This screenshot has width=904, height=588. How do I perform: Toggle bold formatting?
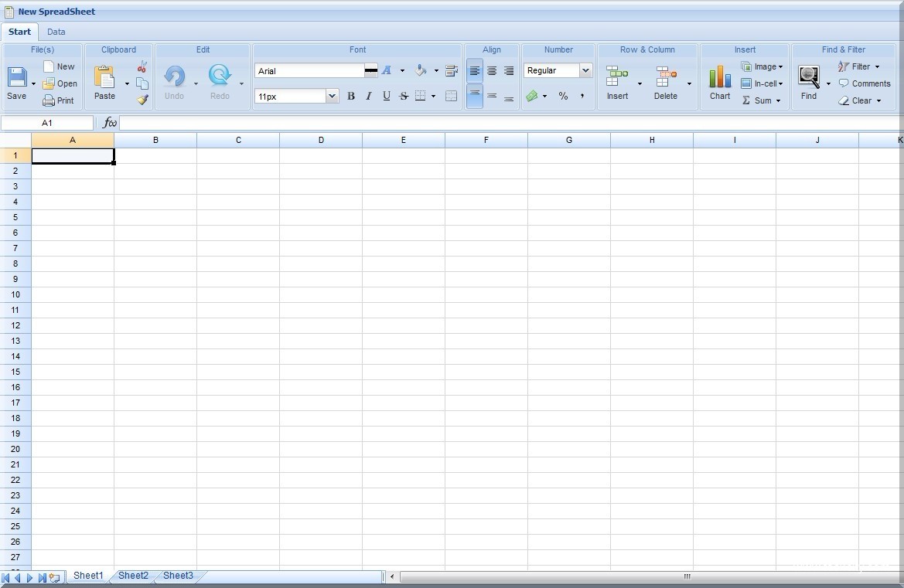(351, 97)
